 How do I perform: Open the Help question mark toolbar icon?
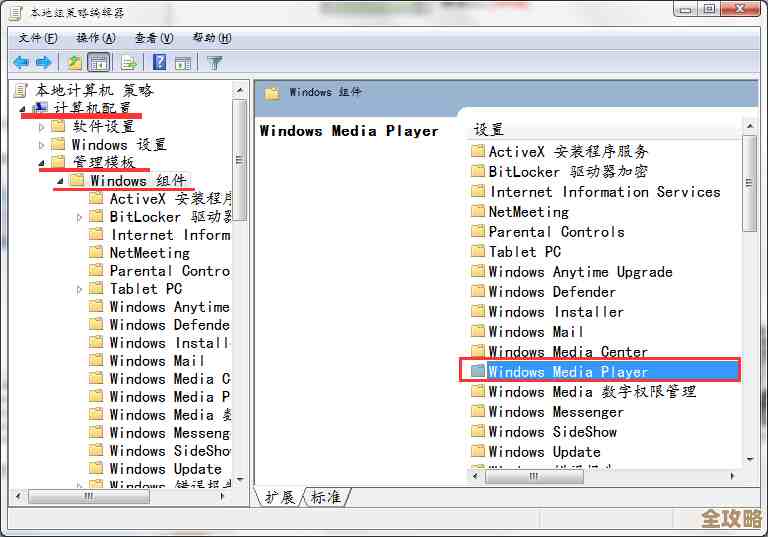click(x=159, y=62)
